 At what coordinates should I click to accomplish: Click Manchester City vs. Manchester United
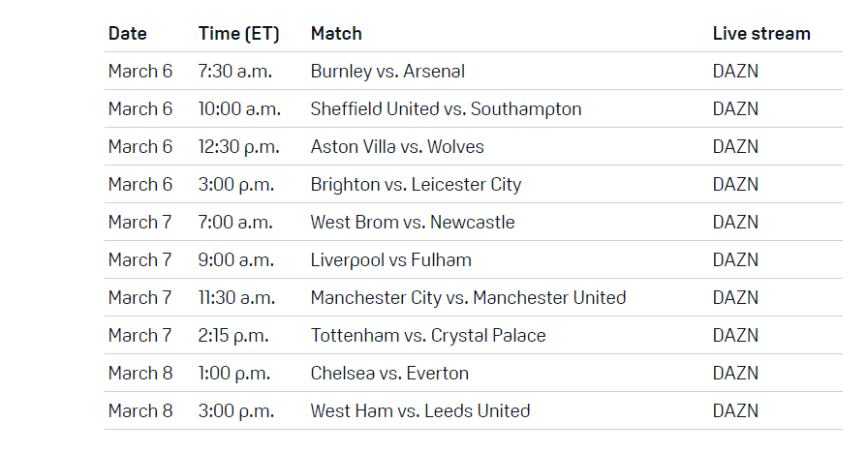468,297
